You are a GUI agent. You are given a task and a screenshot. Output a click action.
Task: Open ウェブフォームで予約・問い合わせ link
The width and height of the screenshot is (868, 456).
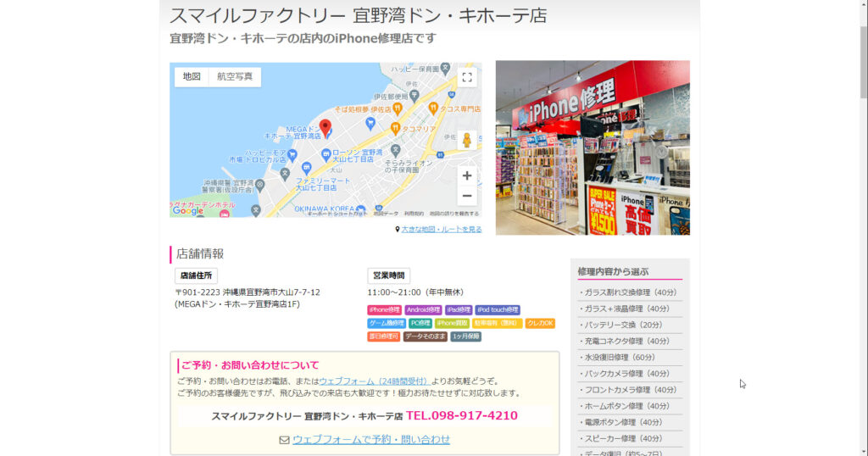pyautogui.click(x=371, y=439)
